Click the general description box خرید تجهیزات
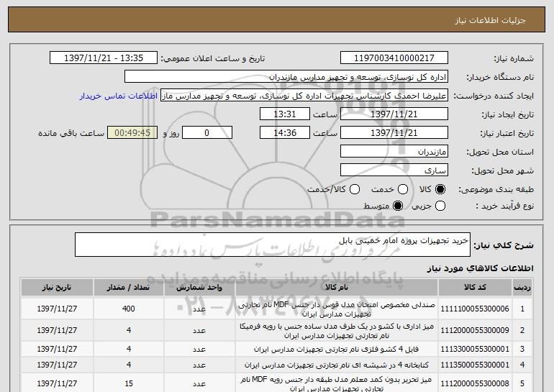 coord(273,245)
